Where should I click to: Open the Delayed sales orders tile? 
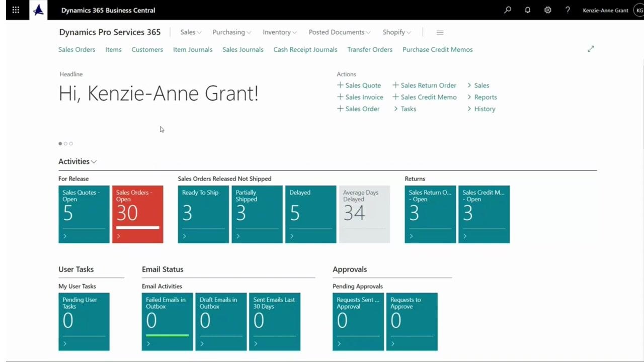pyautogui.click(x=310, y=214)
